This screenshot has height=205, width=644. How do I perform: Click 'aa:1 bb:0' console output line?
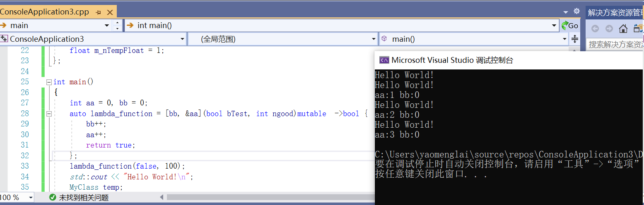click(397, 95)
